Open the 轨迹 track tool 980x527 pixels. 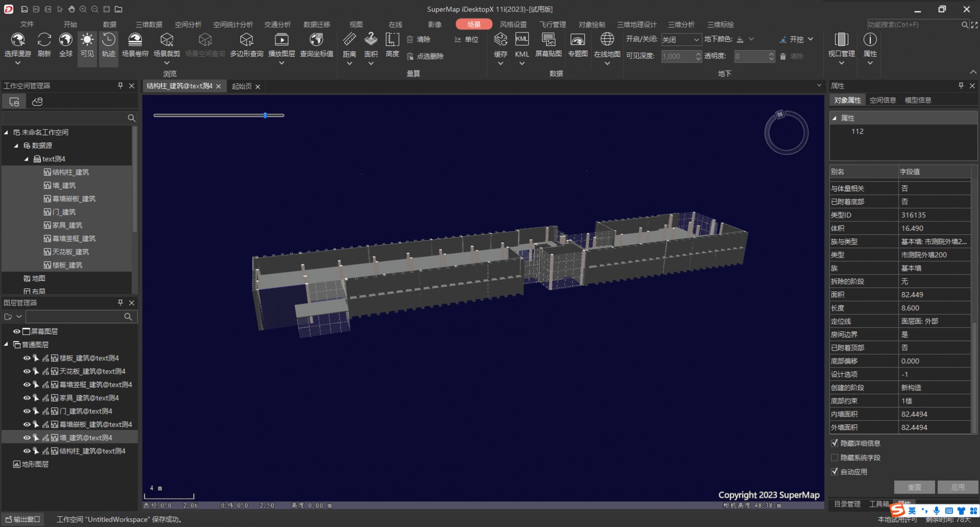point(108,44)
